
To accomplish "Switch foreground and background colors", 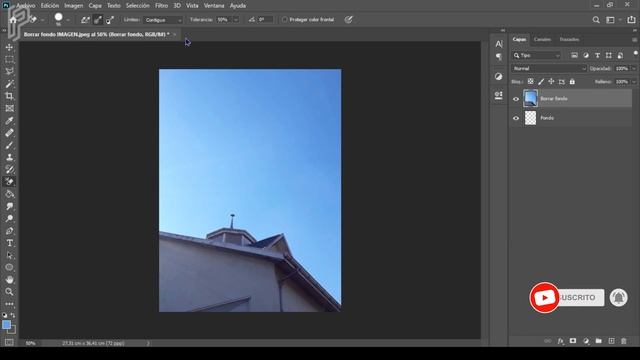I will click(x=13, y=315).
